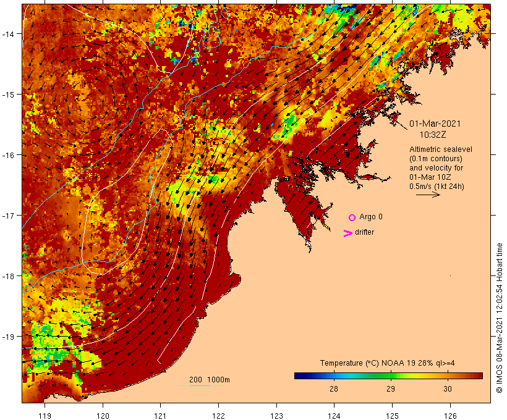Click the 'Temperature (°C) NOAA 19 28% ql>=4' title
The height and width of the screenshot is (420, 507).
point(388,363)
